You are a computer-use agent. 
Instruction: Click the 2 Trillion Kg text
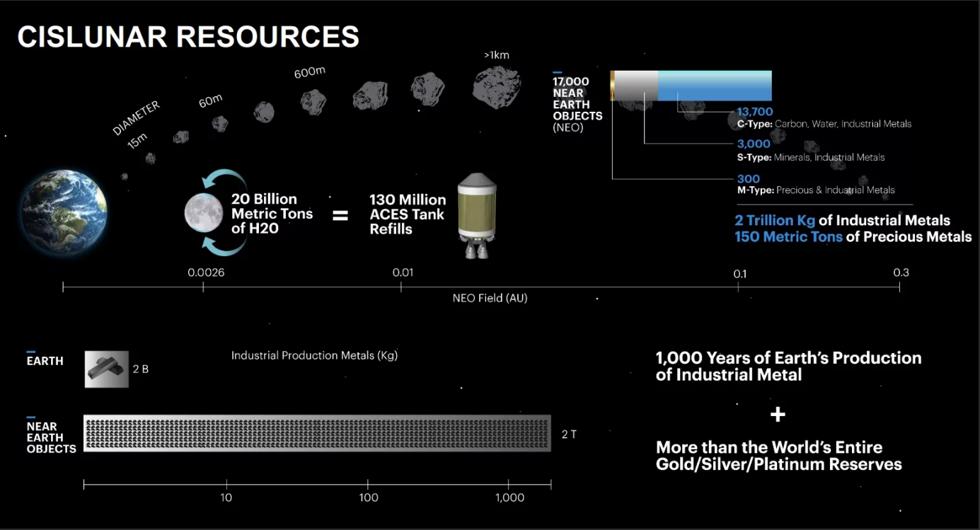(x=775, y=221)
